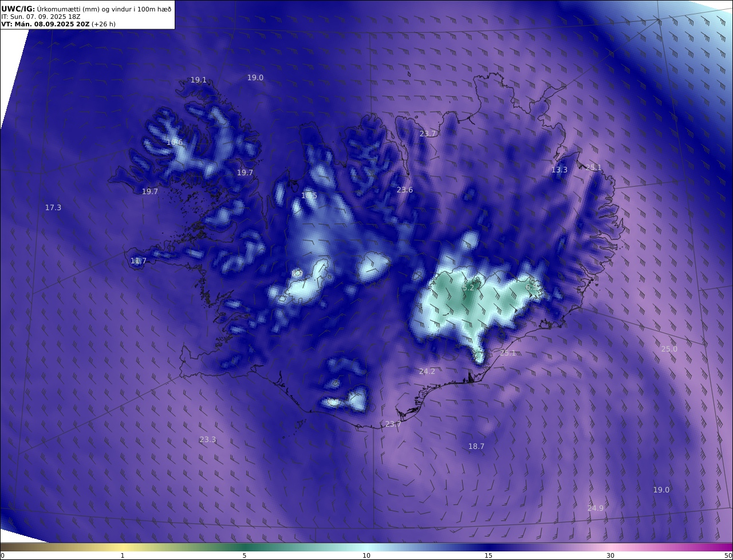This screenshot has height=560, width=733.
Task: Click the 24.9 value label on the map
Action: 596,508
